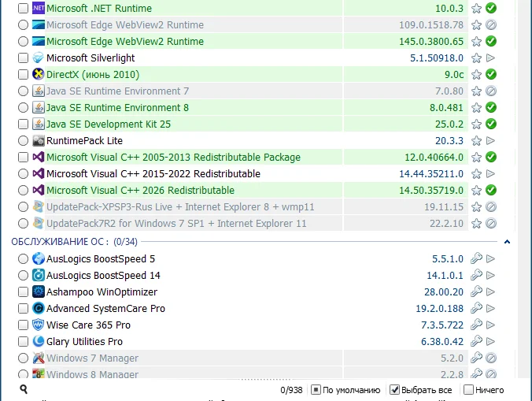Toggle the Выбрать все checkbox
The width and height of the screenshot is (532, 401).
[396, 390]
